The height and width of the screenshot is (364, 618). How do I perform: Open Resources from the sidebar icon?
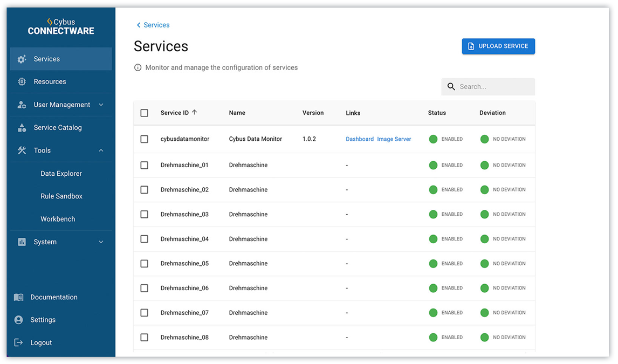tap(22, 81)
